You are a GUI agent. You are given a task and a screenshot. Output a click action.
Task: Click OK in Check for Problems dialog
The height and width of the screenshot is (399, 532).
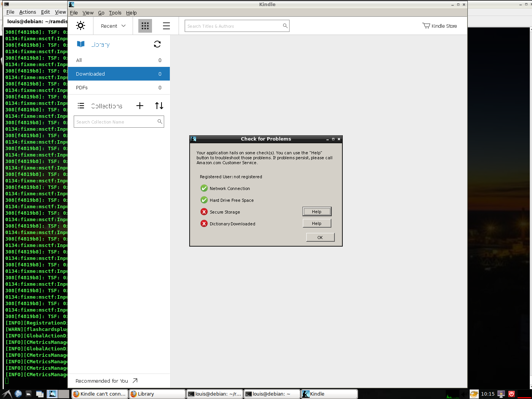point(320,237)
